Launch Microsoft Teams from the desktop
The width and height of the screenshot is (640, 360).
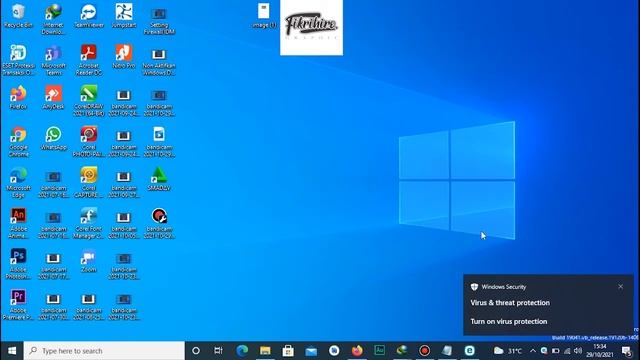point(53,60)
